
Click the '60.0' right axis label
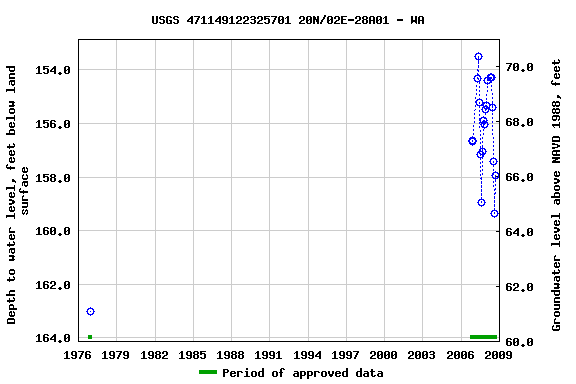[519, 342]
